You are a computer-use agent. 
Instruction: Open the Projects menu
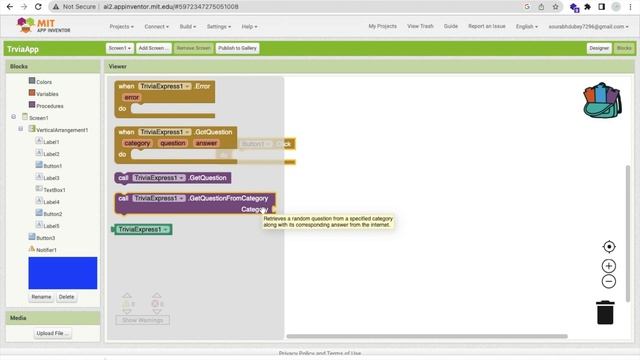(121, 27)
